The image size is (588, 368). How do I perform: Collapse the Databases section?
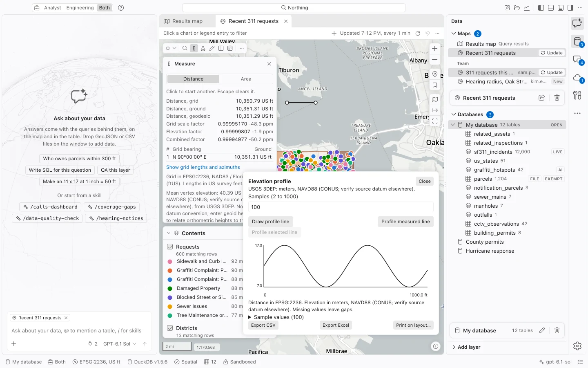(x=454, y=114)
